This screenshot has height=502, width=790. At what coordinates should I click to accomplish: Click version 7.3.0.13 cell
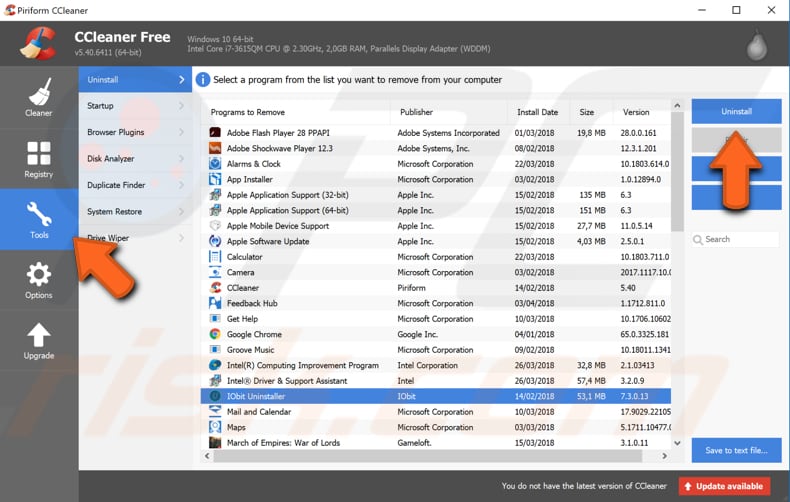(x=634, y=396)
